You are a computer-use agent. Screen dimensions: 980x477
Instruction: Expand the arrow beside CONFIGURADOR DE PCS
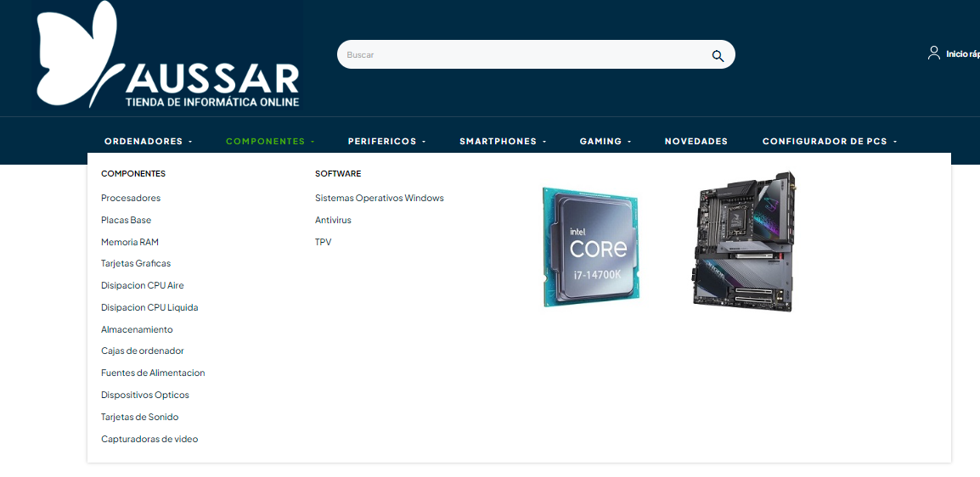[x=895, y=142]
